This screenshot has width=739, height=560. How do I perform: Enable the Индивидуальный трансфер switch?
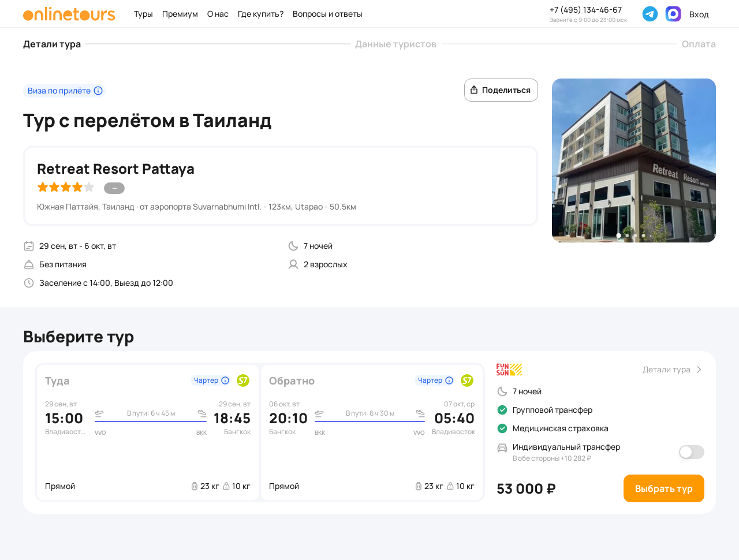tap(692, 452)
